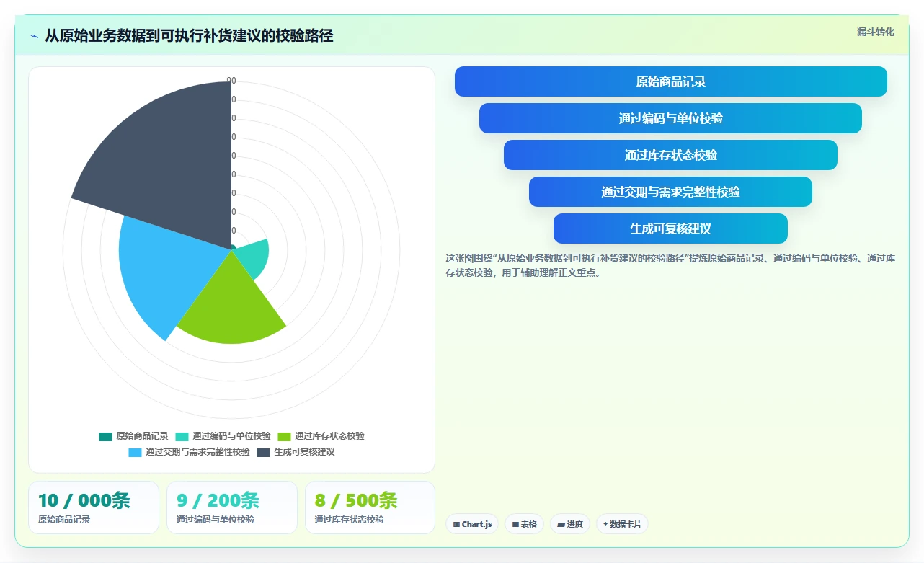The width and height of the screenshot is (924, 563).
Task: Toggle 通过库存状态校验 legend swatch
Action: [285, 436]
